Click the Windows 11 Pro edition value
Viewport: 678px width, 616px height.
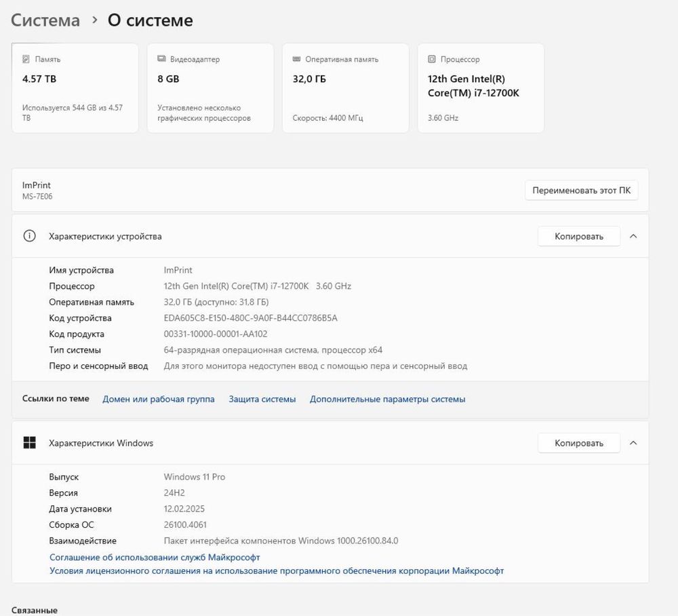point(195,477)
